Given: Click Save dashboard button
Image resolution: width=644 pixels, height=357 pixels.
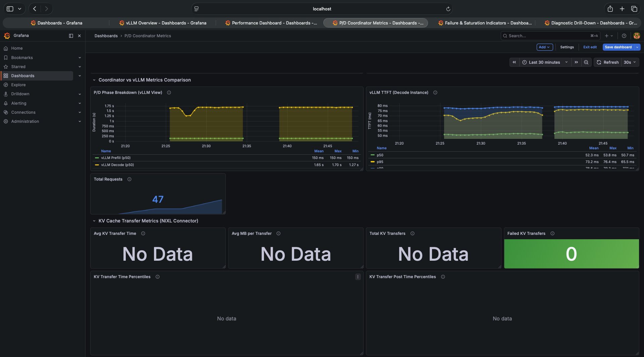Looking at the screenshot, I should [x=618, y=47].
